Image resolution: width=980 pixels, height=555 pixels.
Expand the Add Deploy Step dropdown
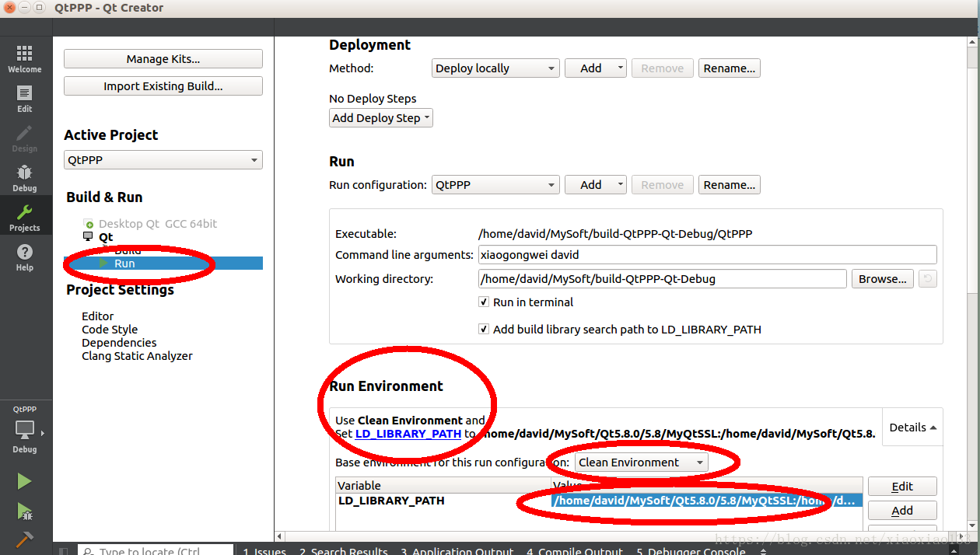(381, 118)
